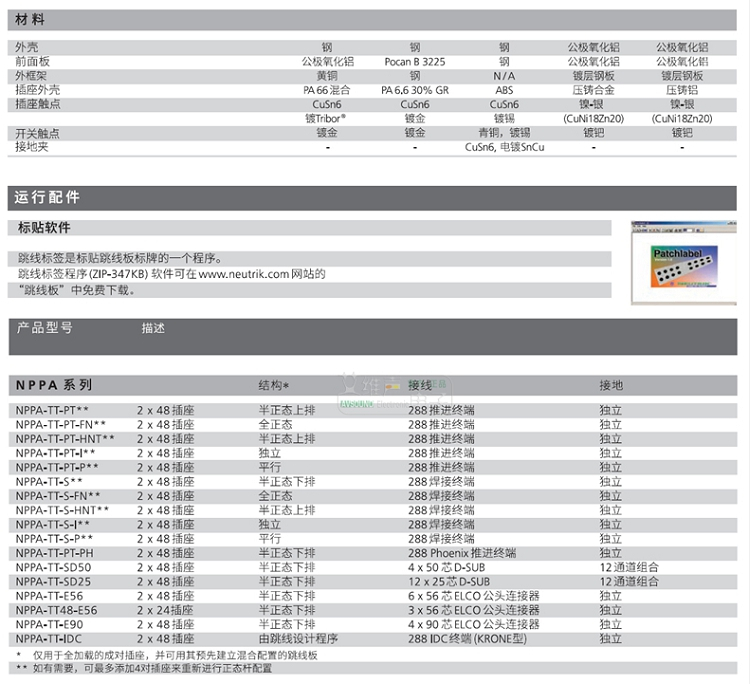
Task: Click the Patchlabel software thumbnail image
Action: (x=684, y=263)
